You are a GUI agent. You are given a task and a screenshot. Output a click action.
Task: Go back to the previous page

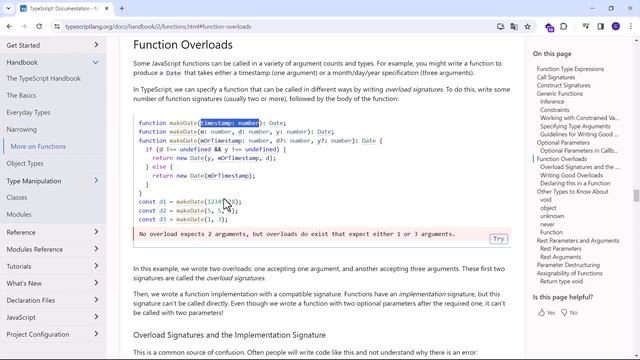9,27
